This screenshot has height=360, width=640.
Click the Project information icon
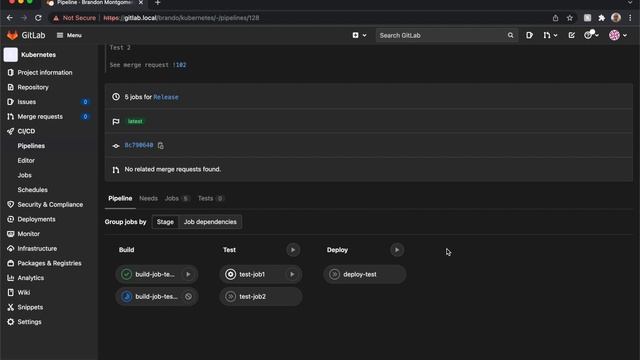pos(11,73)
